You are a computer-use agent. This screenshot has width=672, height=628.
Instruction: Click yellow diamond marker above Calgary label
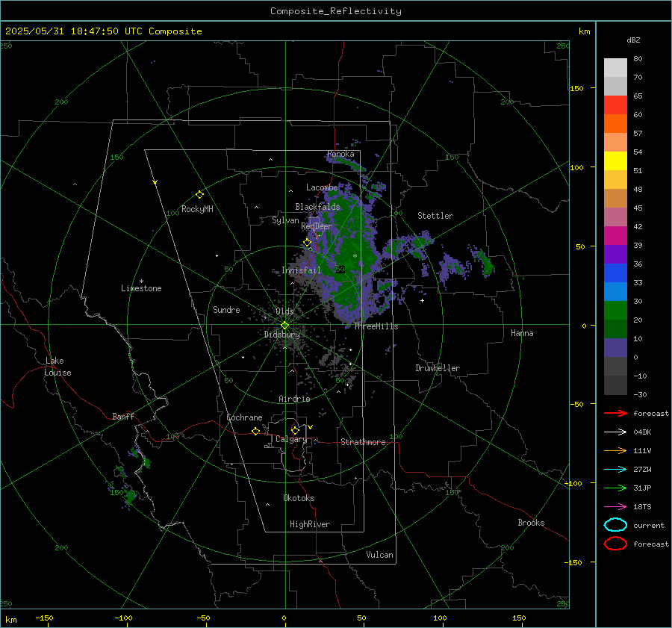point(295,430)
